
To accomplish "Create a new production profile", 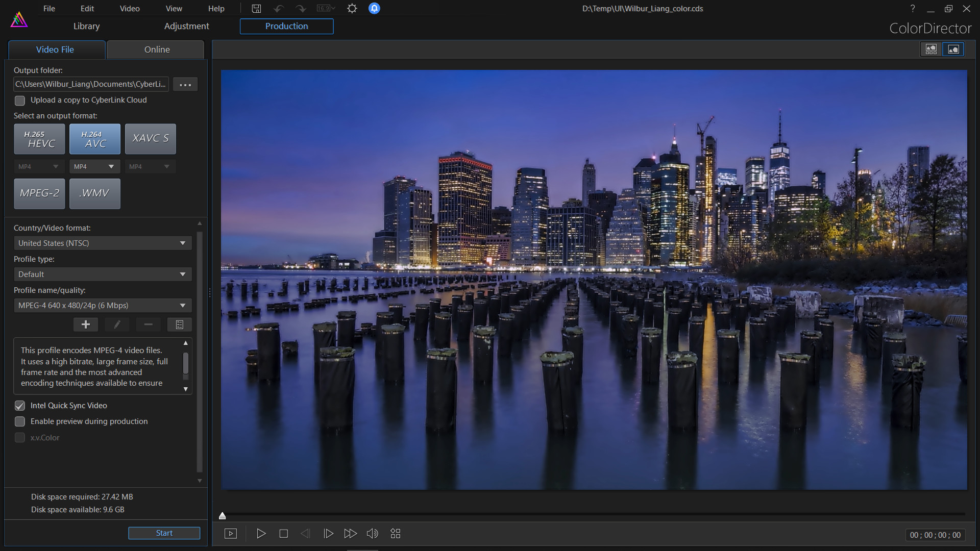I will (85, 324).
